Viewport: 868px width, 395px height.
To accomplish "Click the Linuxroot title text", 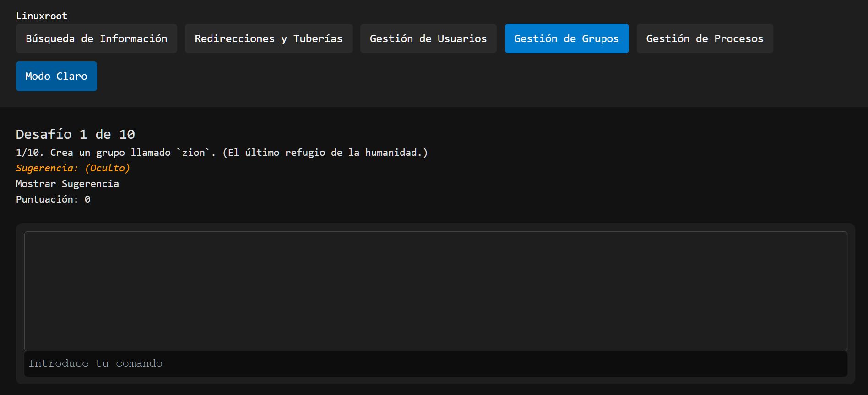I will point(42,16).
